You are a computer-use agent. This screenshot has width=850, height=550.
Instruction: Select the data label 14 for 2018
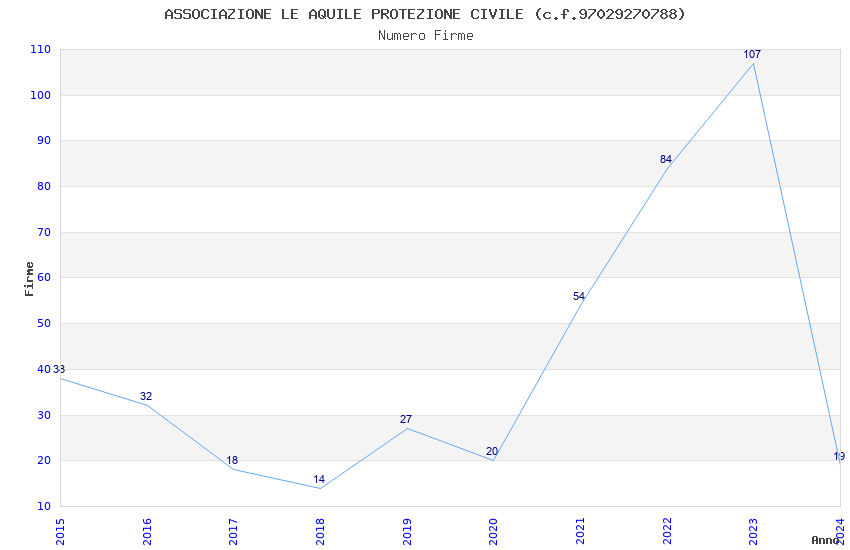[x=319, y=480]
